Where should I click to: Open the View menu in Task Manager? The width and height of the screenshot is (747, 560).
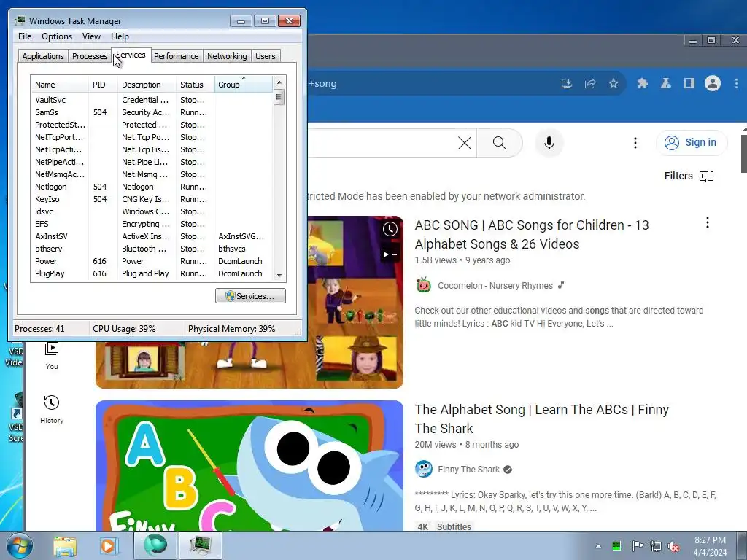(91, 36)
